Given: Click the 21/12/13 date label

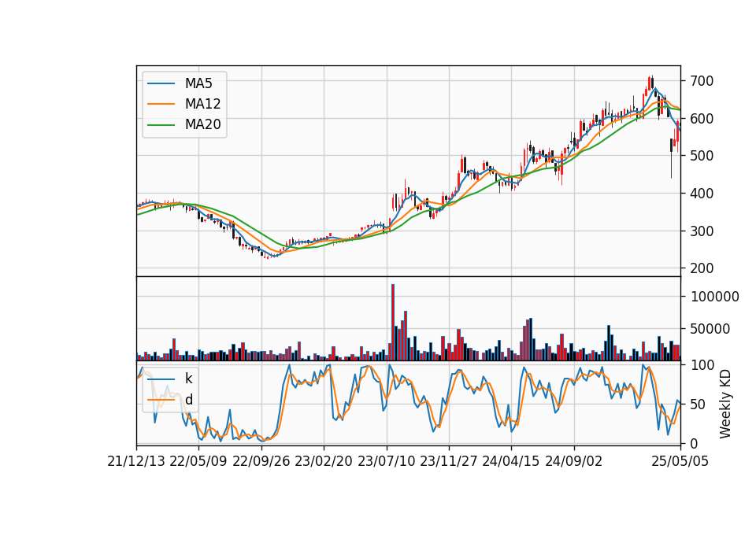Looking at the screenshot, I should [x=136, y=462].
